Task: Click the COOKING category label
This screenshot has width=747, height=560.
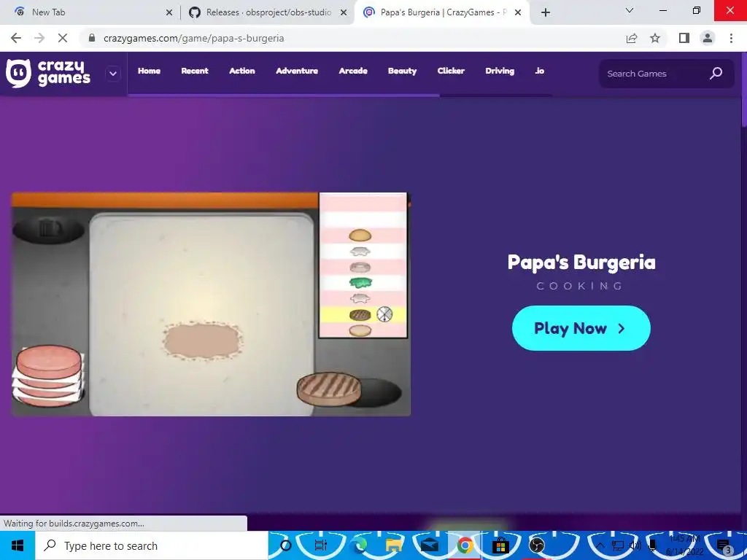Action: [580, 286]
